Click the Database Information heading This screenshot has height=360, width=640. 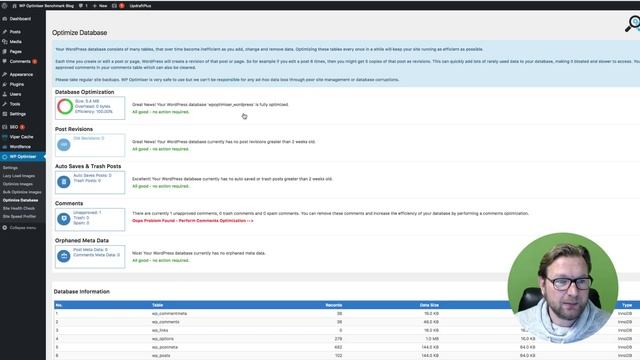click(82, 291)
